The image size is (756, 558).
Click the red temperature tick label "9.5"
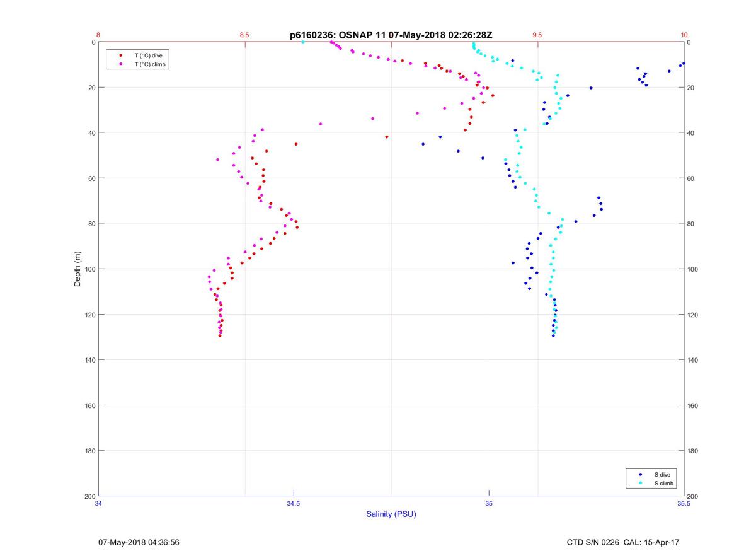(x=537, y=35)
